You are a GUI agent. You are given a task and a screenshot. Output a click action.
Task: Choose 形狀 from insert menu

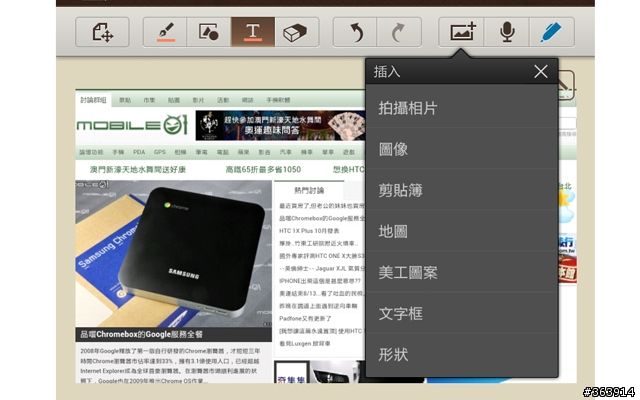pos(462,354)
